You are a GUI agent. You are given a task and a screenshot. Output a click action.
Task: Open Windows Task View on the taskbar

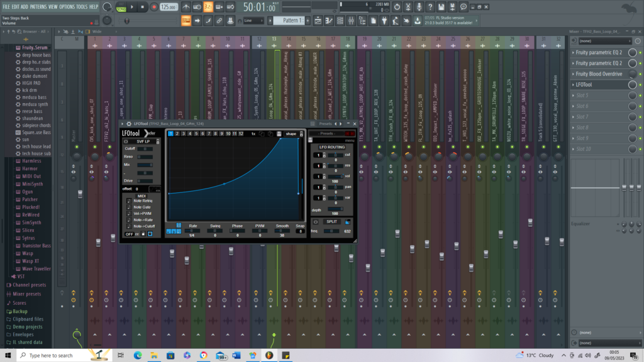tap(120, 356)
